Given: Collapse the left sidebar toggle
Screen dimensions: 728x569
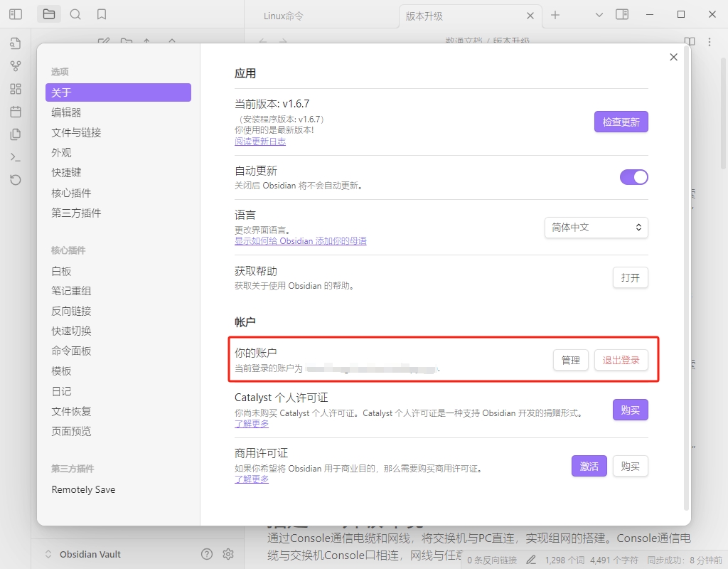Looking at the screenshot, I should click(x=16, y=14).
